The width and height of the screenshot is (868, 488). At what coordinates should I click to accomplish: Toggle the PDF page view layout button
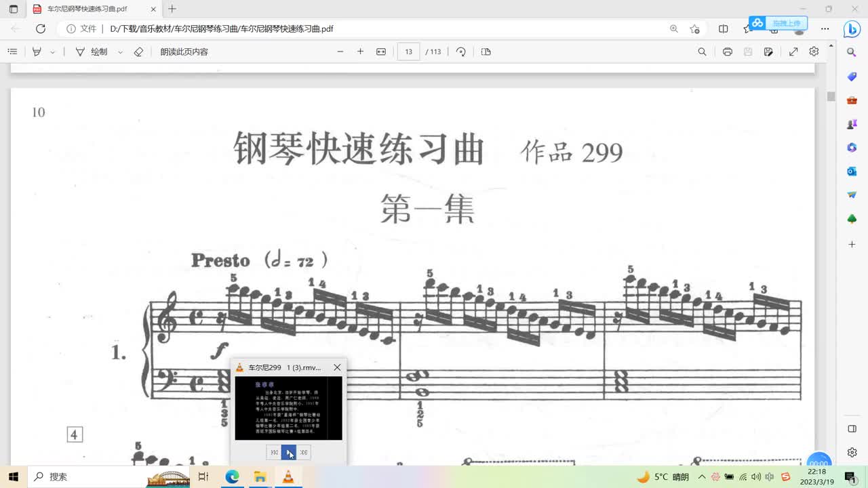(x=486, y=52)
